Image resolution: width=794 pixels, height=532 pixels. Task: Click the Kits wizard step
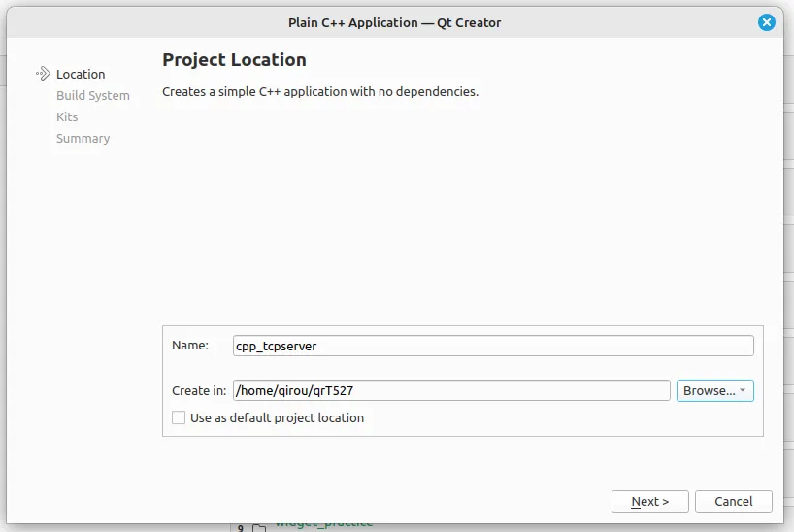pos(67,117)
